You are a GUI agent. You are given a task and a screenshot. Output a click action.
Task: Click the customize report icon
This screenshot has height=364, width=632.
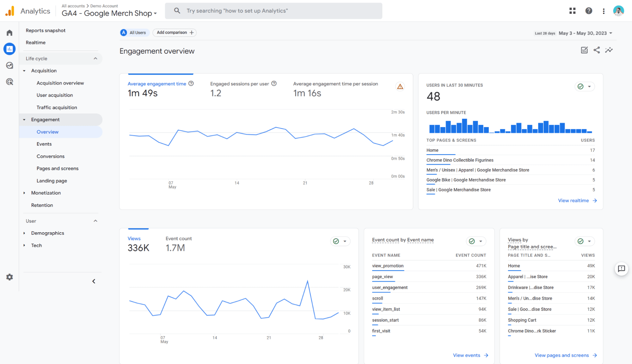(584, 50)
